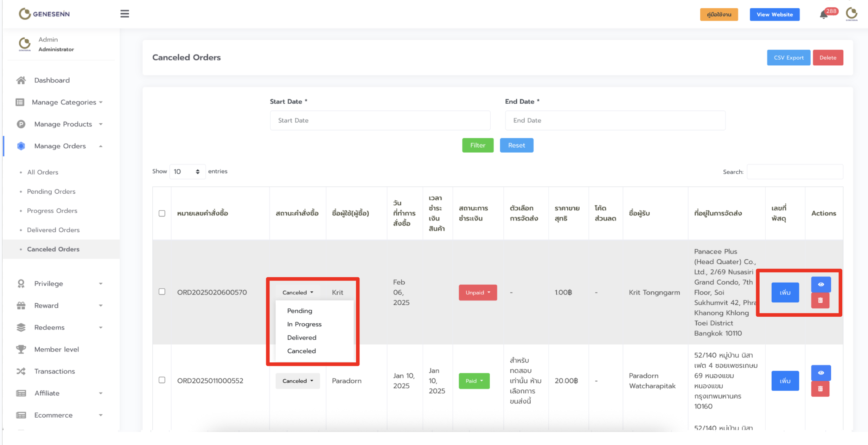Click trash delete icon for ORD2025020600570
Viewport: 868px width, 445px height.
pyautogui.click(x=820, y=301)
